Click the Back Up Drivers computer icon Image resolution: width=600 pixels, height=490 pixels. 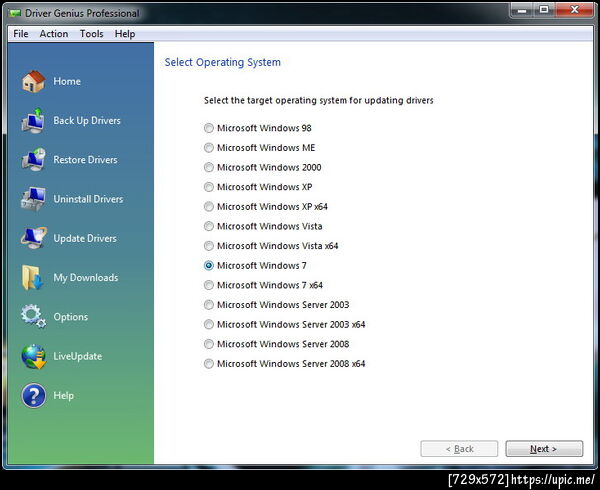click(33, 120)
